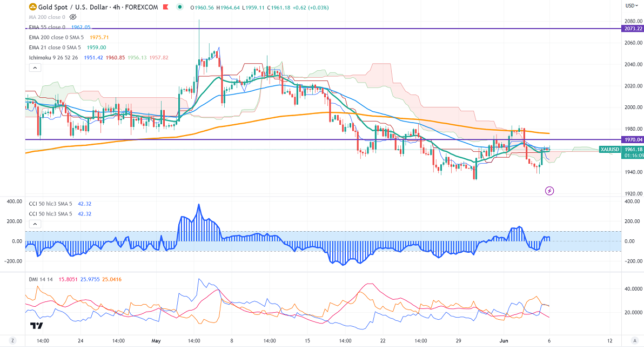
Task: Open timezone settings with the Z button
Action: tap(13, 341)
